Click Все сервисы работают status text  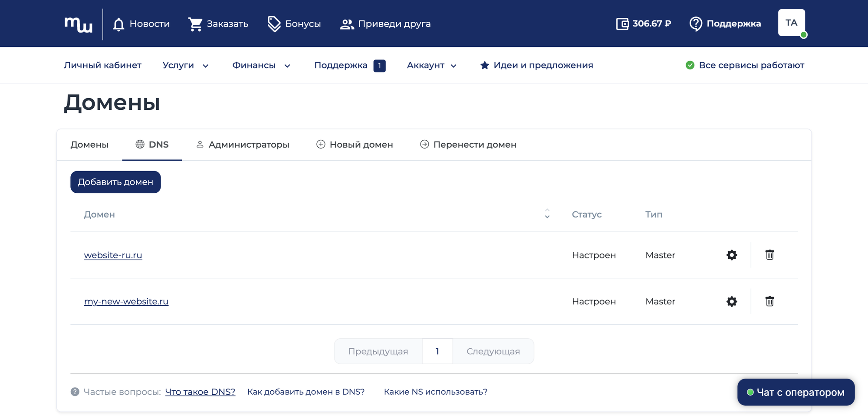click(752, 66)
